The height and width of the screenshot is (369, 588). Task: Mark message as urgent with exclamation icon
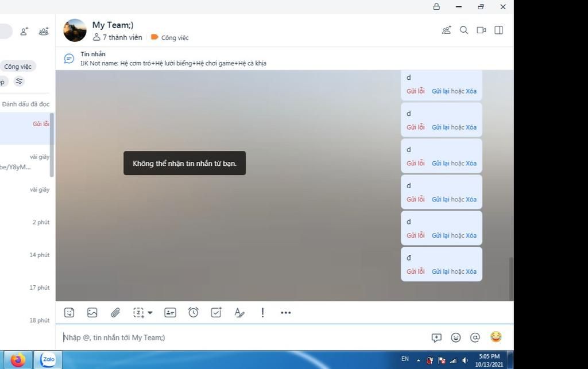pos(262,312)
